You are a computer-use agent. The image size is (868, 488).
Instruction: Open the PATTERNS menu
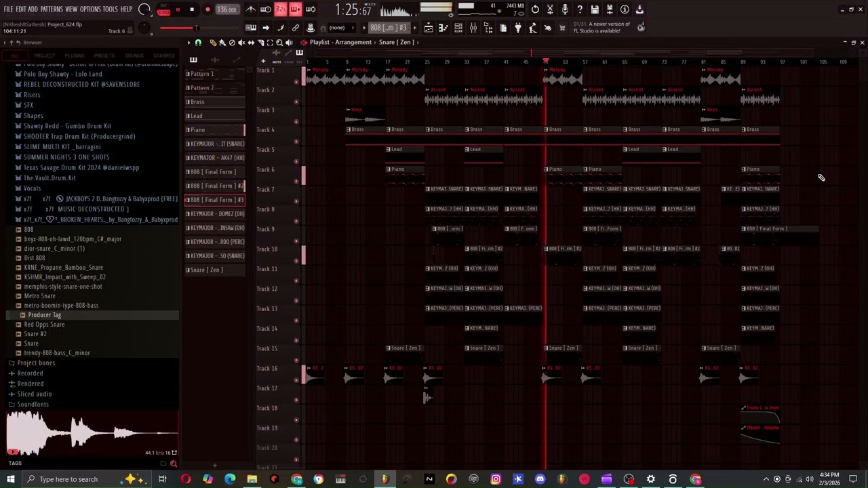pyautogui.click(x=52, y=9)
